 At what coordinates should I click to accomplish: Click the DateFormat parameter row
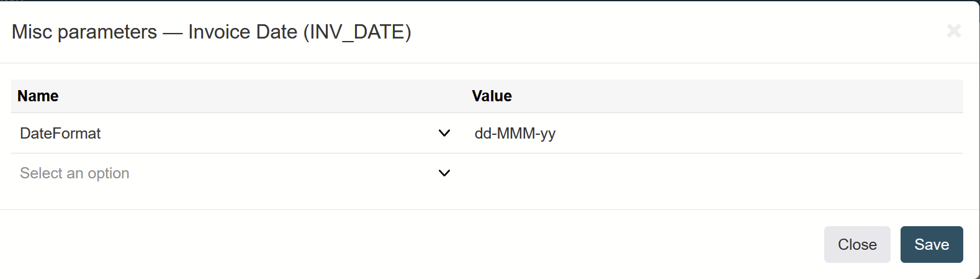coord(487,133)
